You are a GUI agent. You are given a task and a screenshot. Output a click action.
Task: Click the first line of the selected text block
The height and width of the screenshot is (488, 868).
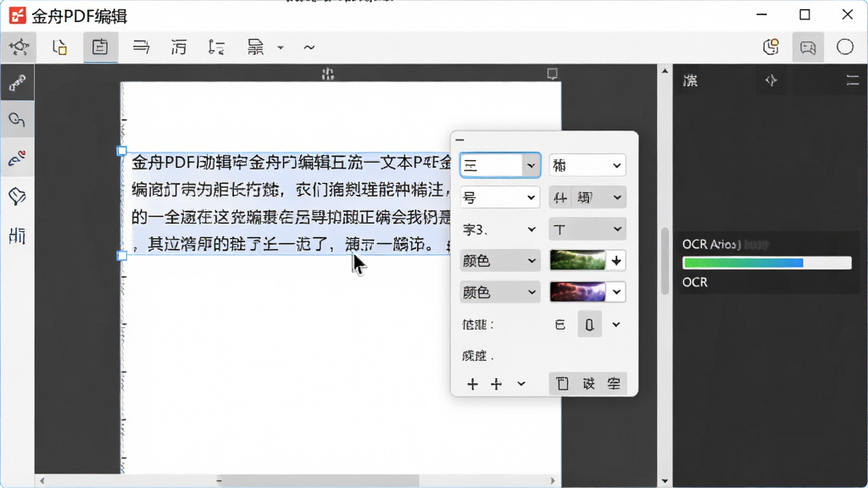(292, 163)
